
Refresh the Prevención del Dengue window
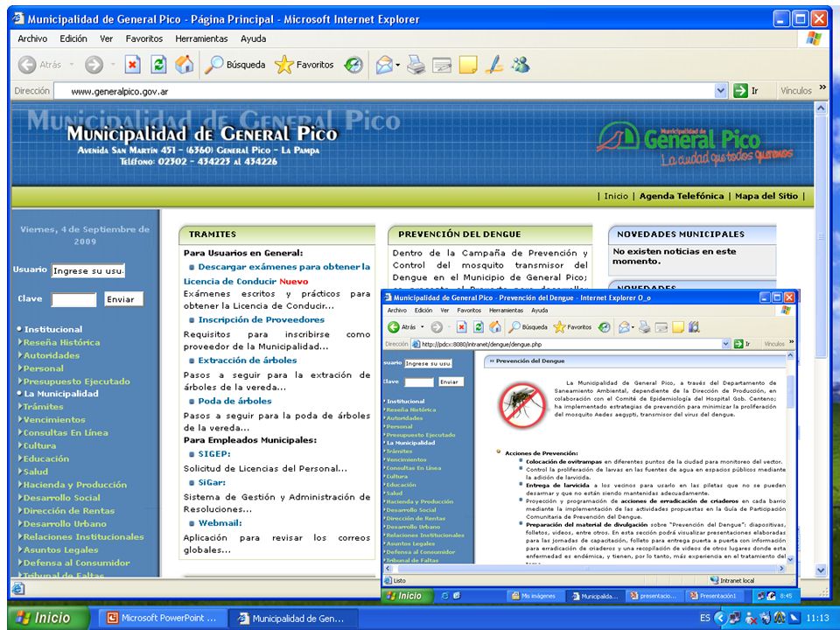tap(479, 326)
